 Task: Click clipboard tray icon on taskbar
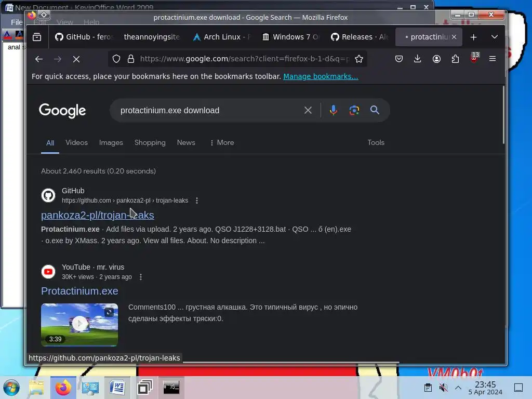click(428, 388)
